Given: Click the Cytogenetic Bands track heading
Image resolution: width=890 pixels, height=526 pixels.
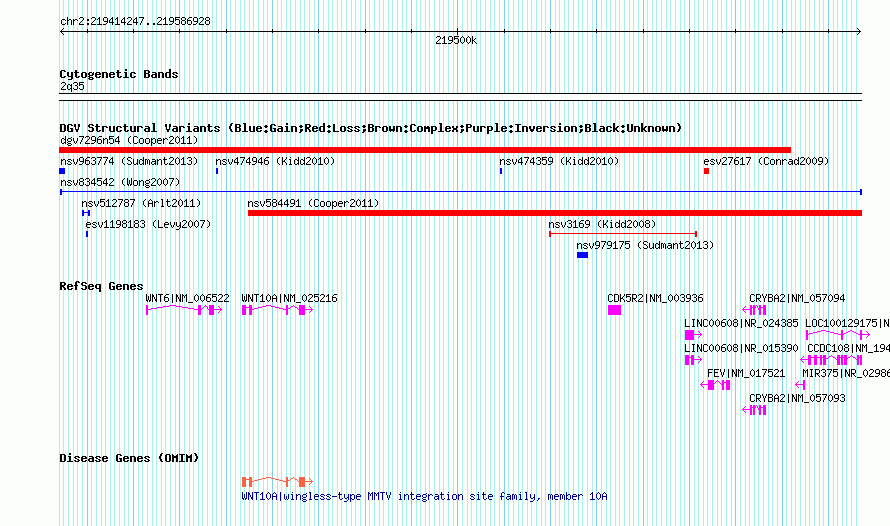Looking at the screenshot, I should (119, 74).
